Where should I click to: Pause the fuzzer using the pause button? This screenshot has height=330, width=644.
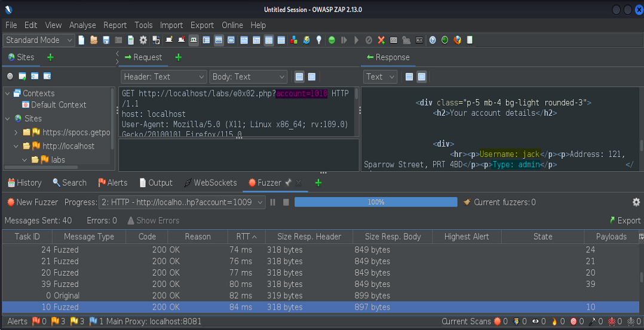(272, 202)
